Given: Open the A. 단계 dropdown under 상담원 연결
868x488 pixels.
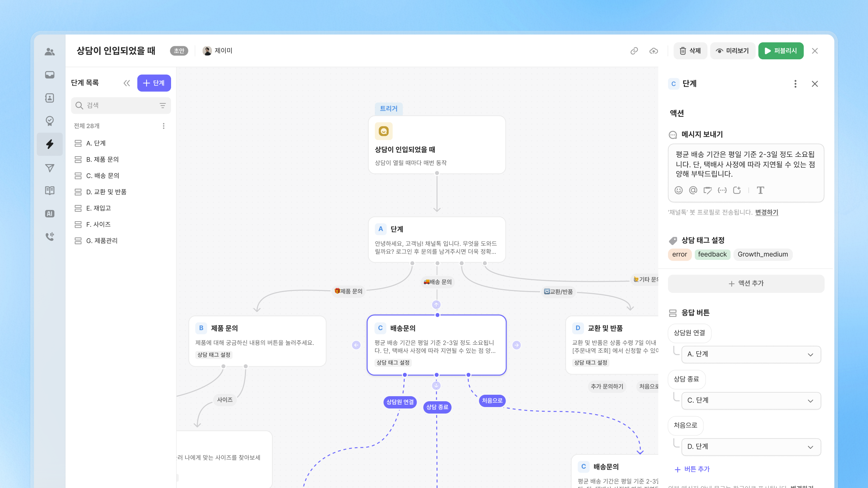Looking at the screenshot, I should pyautogui.click(x=751, y=354).
